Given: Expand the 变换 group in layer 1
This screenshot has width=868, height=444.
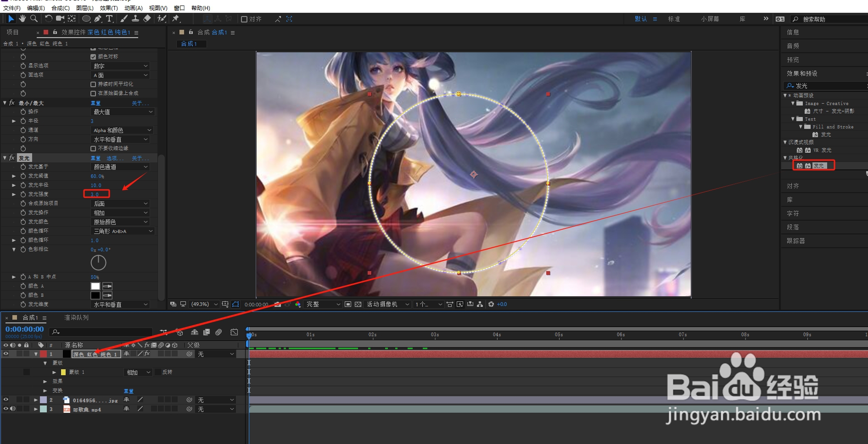Looking at the screenshot, I should [x=45, y=390].
